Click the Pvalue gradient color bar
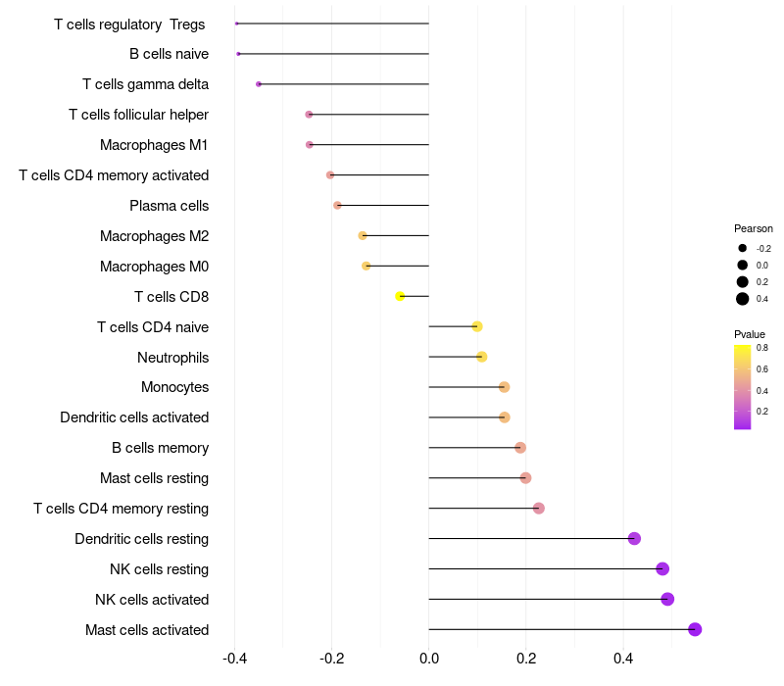 tap(742, 387)
